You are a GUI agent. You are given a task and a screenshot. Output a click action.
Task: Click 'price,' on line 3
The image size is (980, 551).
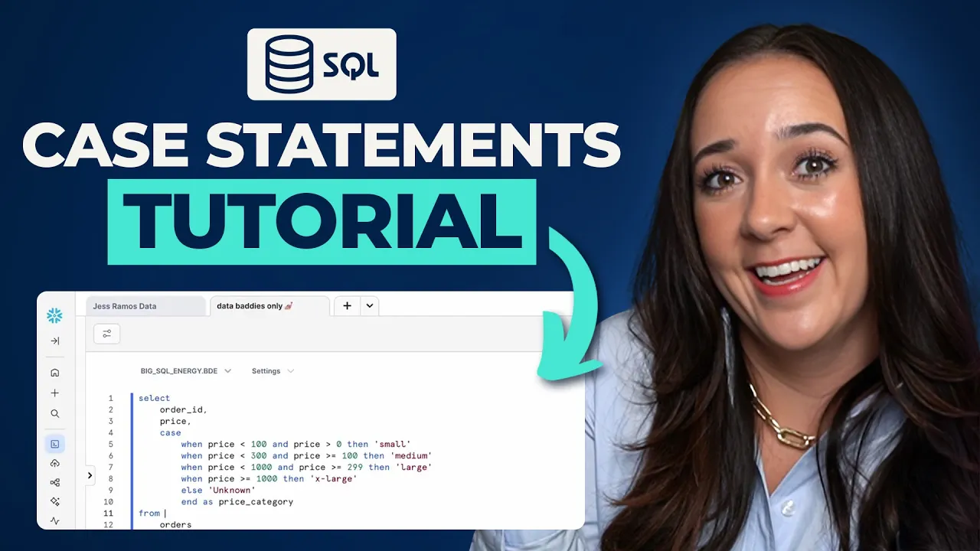(x=175, y=421)
